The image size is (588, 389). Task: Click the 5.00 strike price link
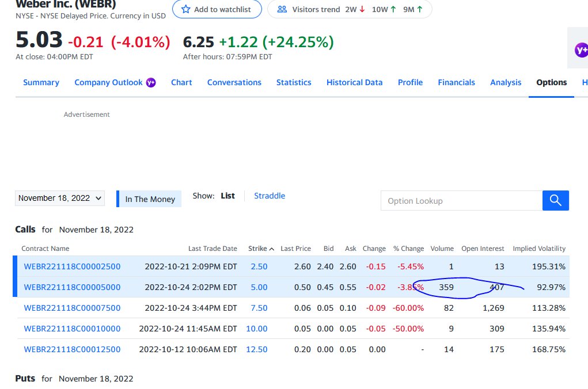[259, 287]
